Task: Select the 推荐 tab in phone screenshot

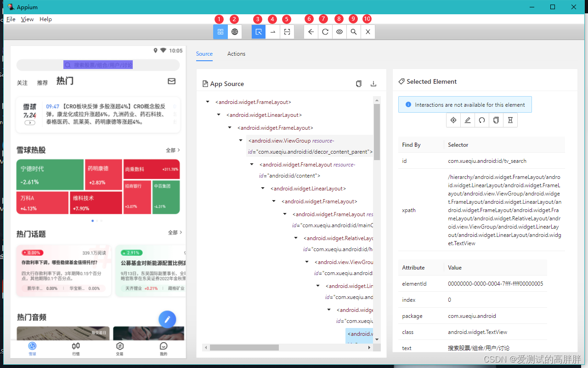Action: [x=42, y=83]
